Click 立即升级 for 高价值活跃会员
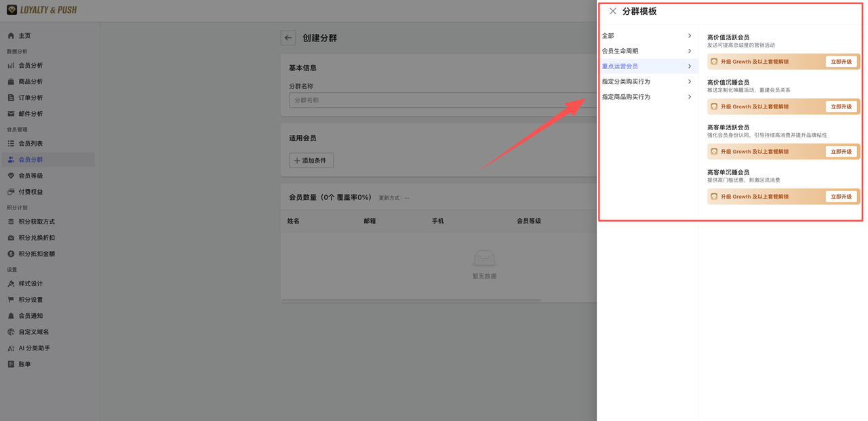The height and width of the screenshot is (421, 868). coord(841,61)
